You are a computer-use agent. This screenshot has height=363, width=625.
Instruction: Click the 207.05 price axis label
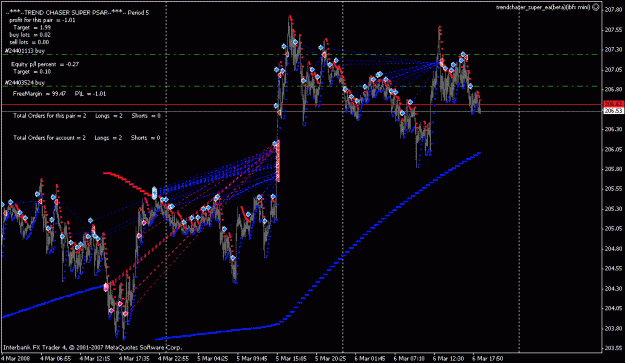click(614, 69)
